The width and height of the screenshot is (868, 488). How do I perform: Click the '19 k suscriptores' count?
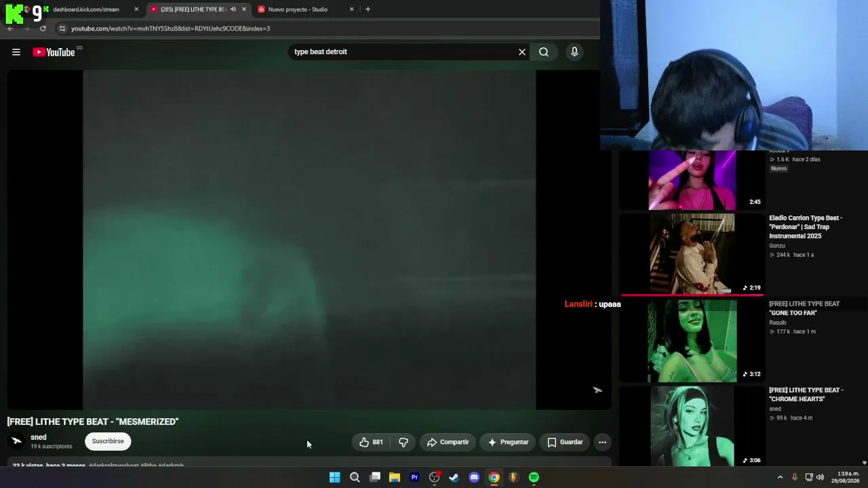51,447
